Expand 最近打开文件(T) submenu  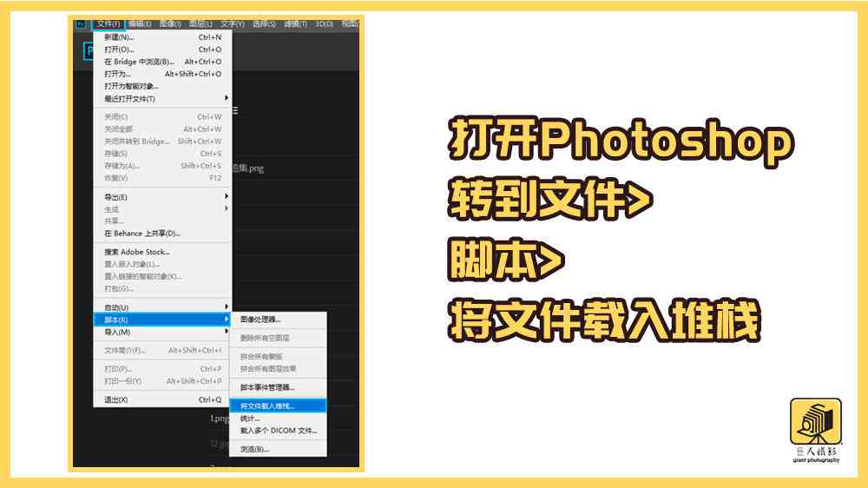pos(163,99)
